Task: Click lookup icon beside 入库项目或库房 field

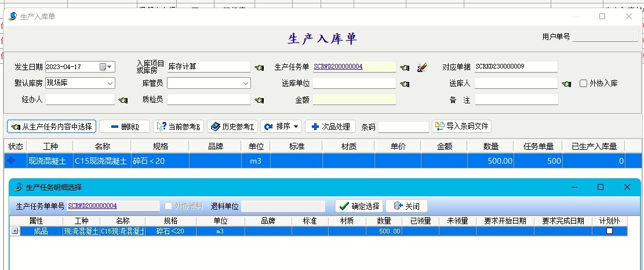Action: [x=259, y=67]
